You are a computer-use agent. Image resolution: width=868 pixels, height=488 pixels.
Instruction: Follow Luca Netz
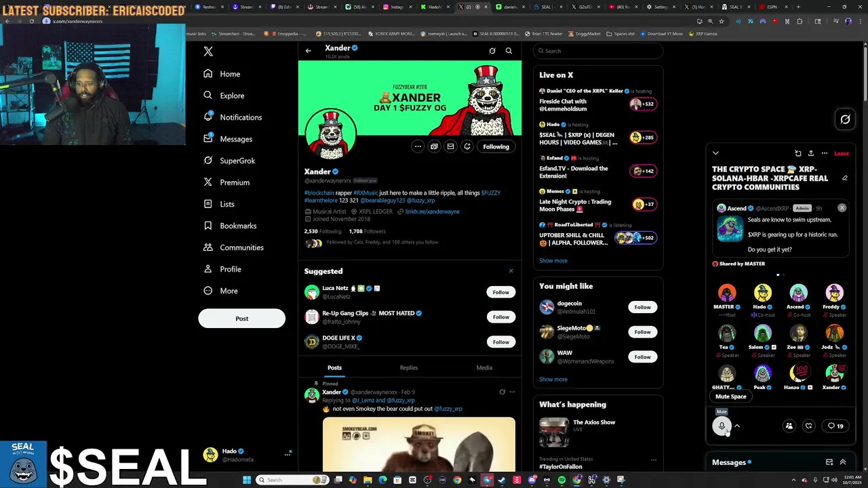click(500, 292)
